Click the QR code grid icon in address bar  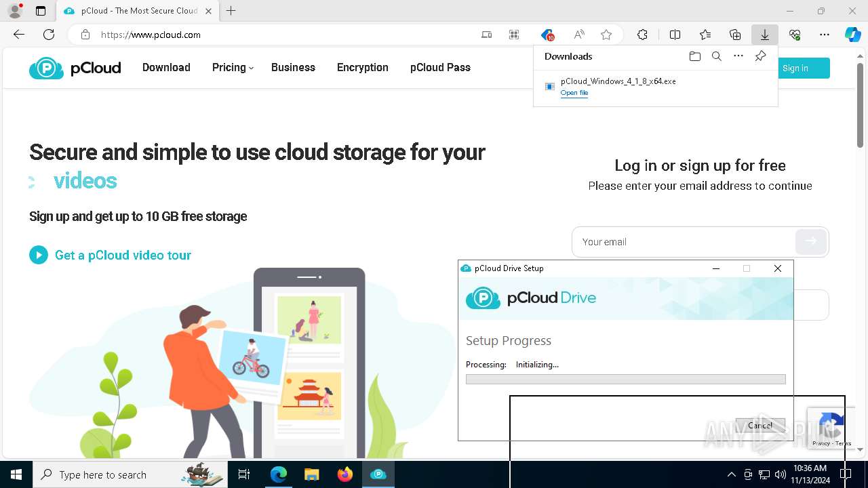coord(514,35)
